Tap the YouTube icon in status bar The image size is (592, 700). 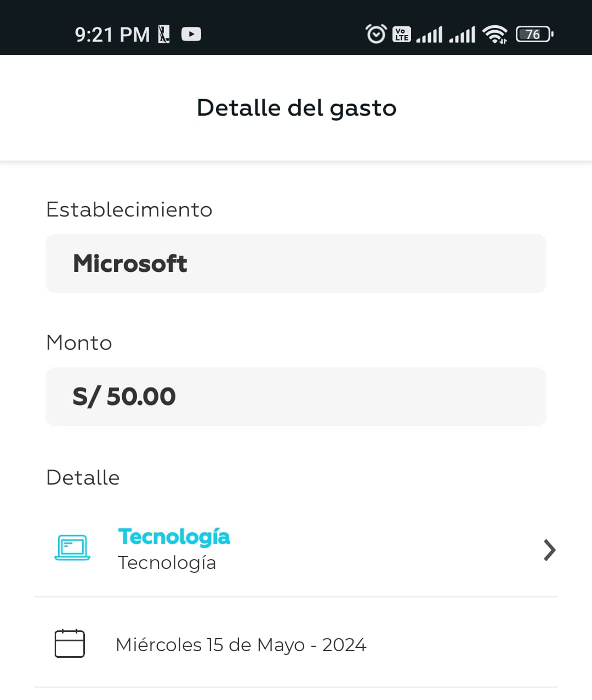coord(191,35)
